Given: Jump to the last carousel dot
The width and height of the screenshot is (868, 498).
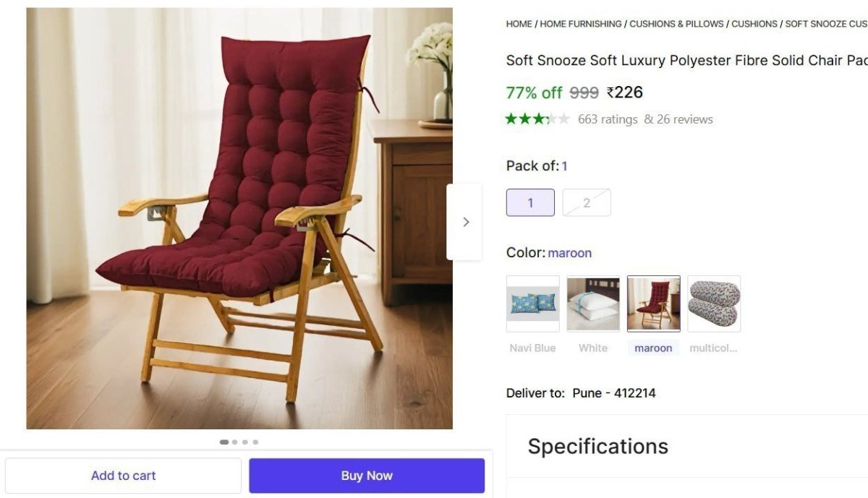Looking at the screenshot, I should [x=255, y=442].
